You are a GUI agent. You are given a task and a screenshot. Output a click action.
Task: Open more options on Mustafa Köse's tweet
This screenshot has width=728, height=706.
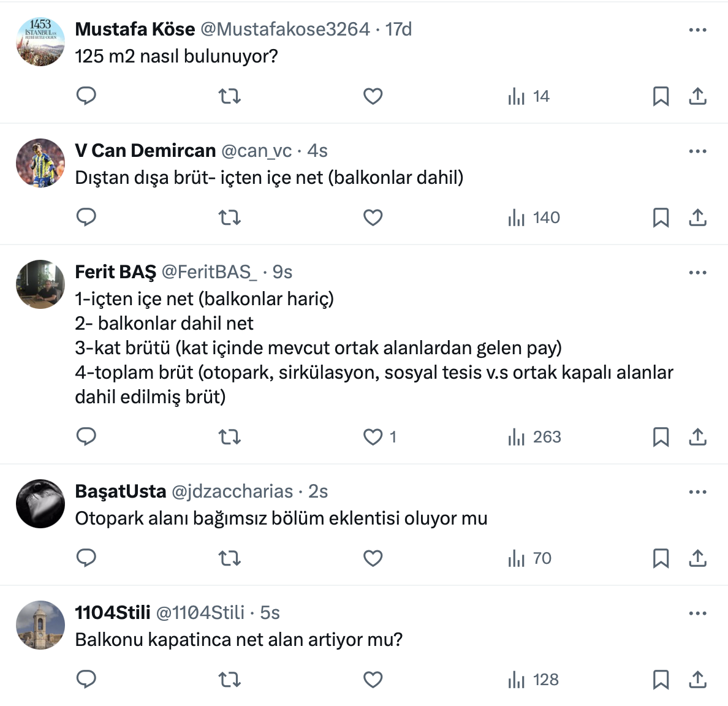pos(697,29)
